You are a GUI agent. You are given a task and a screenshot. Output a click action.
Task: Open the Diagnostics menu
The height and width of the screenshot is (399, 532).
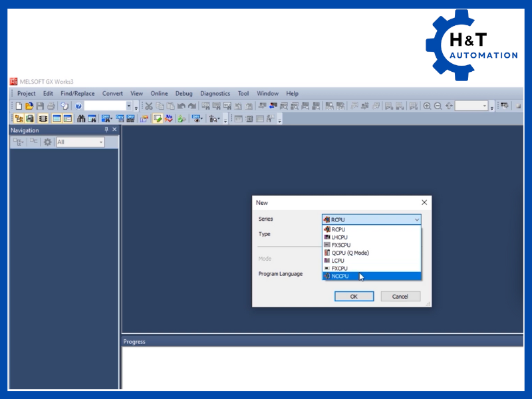215,94
